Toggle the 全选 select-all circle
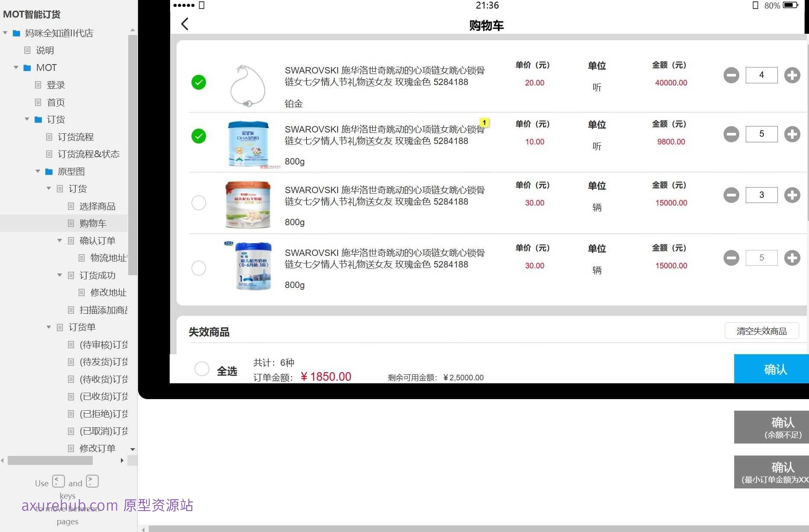The width and height of the screenshot is (809, 532). (x=202, y=368)
